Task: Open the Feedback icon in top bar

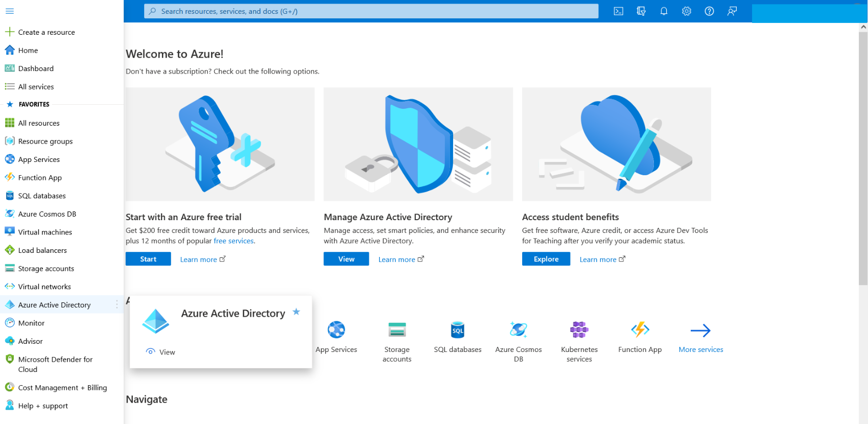Action: coord(732,11)
